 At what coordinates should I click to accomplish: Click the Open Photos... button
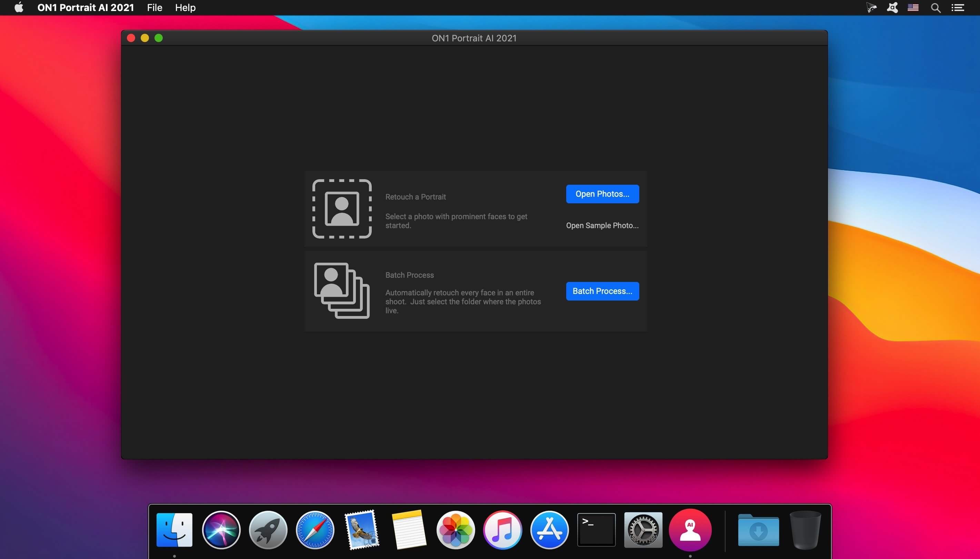tap(602, 194)
